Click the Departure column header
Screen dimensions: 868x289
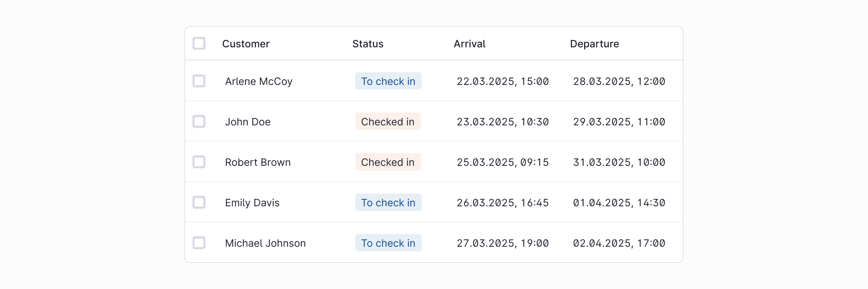click(x=594, y=43)
